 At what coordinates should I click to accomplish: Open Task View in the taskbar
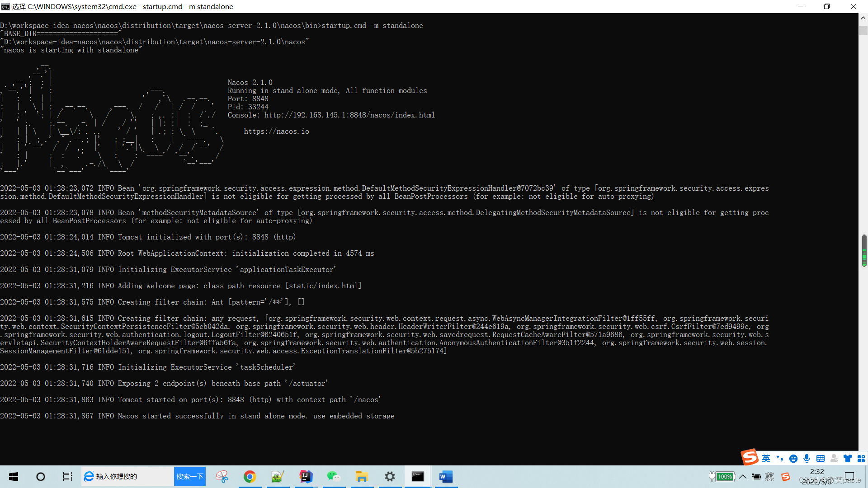coord(67,477)
